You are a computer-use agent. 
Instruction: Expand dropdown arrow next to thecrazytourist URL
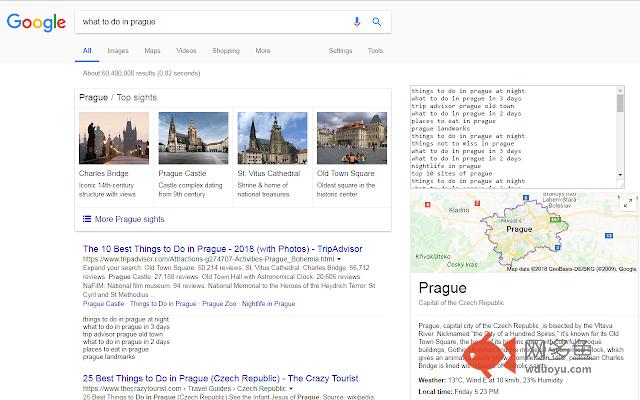click(291, 389)
